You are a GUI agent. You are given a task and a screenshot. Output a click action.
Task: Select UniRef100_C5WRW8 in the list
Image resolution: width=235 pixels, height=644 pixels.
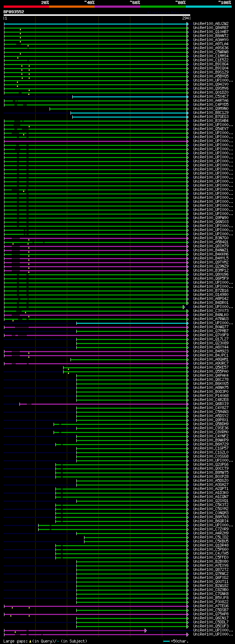coord(210,52)
